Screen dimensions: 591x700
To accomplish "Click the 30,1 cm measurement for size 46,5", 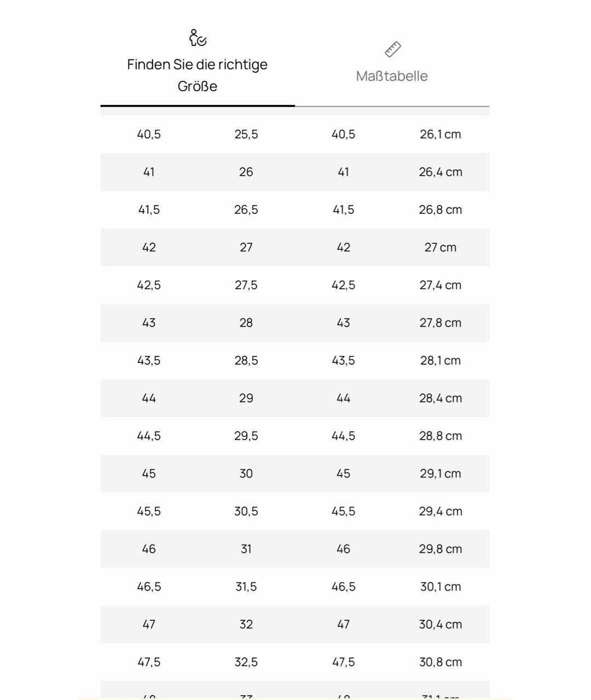I will [441, 587].
